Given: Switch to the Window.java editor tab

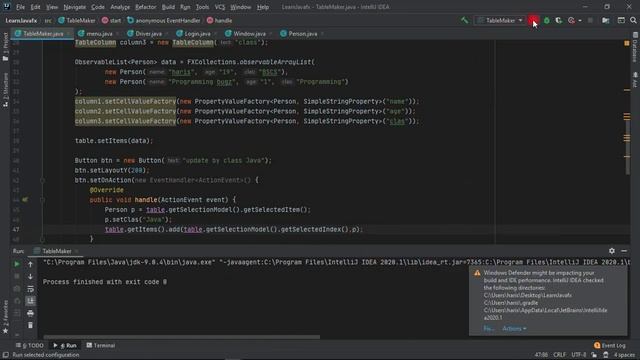Looking at the screenshot, I should pyautogui.click(x=249, y=34).
